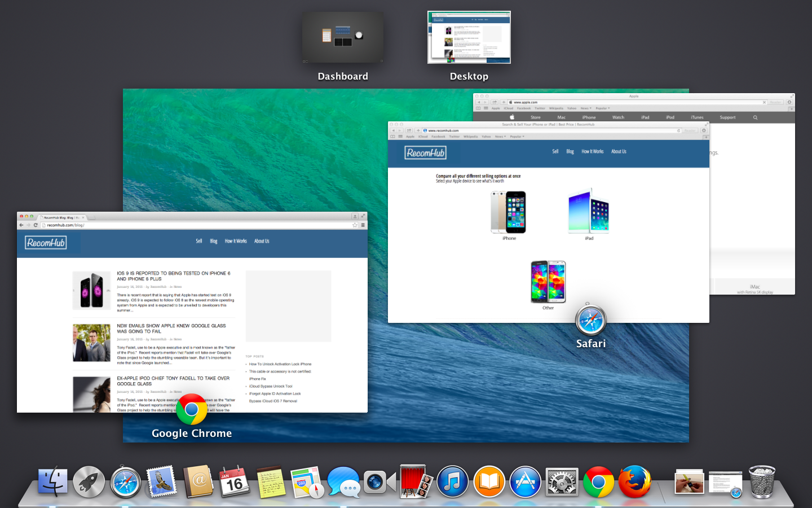
Task: Open iCloud Bypass Unlock Tool post
Action: pyautogui.click(x=271, y=386)
